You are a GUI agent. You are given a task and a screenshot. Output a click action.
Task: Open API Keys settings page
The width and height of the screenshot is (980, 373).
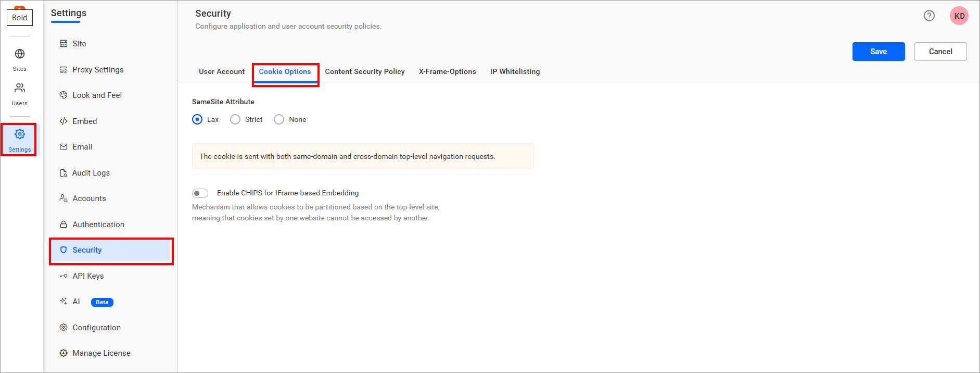pyautogui.click(x=88, y=276)
